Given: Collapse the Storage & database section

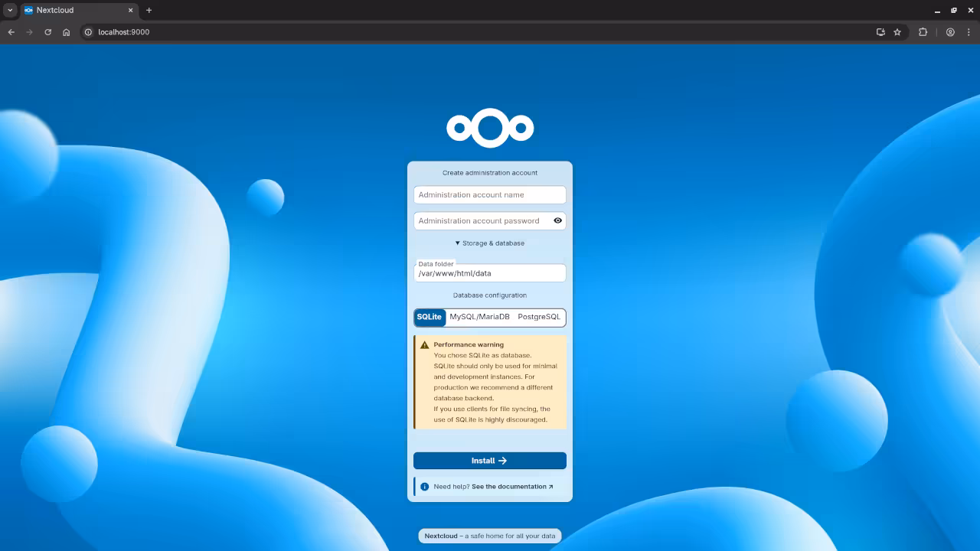Looking at the screenshot, I should (x=489, y=243).
